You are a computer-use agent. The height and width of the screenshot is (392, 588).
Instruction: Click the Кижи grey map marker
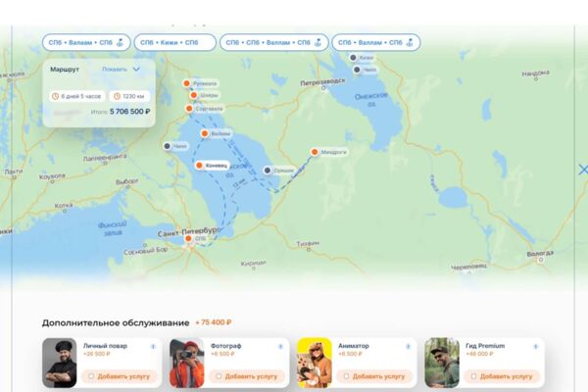pos(353,58)
